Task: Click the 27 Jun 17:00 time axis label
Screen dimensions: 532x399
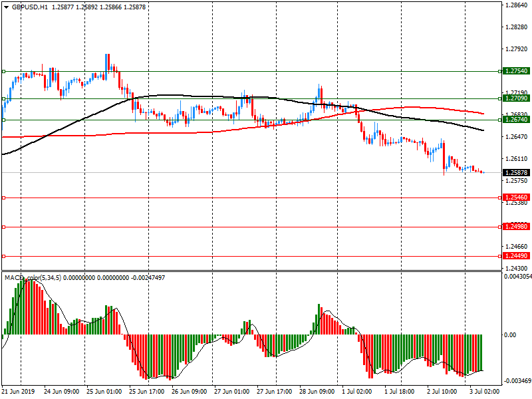Action: [x=274, y=391]
